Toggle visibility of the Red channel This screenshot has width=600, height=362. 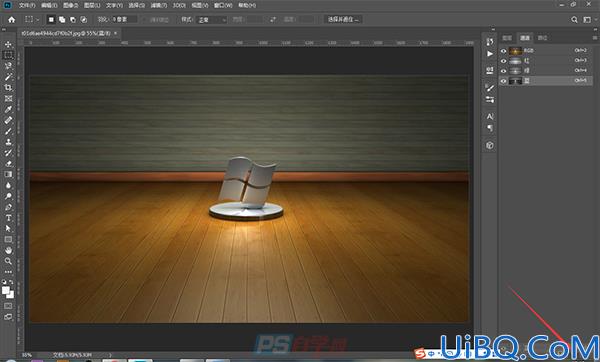(x=504, y=60)
